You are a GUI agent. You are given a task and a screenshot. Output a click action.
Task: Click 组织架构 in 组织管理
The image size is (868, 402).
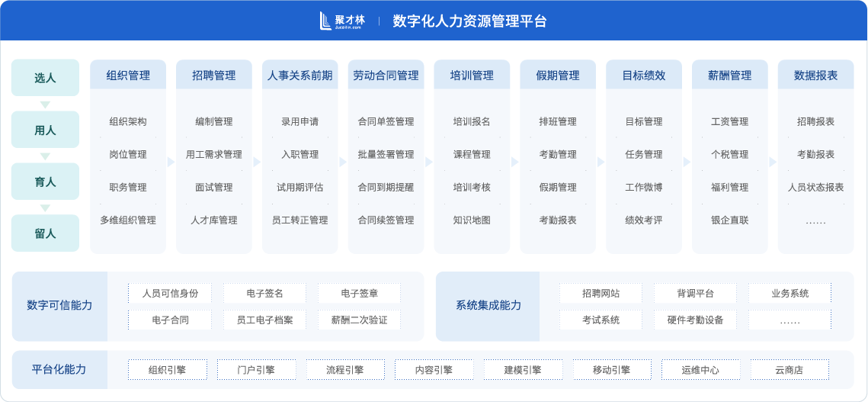pyautogui.click(x=128, y=121)
